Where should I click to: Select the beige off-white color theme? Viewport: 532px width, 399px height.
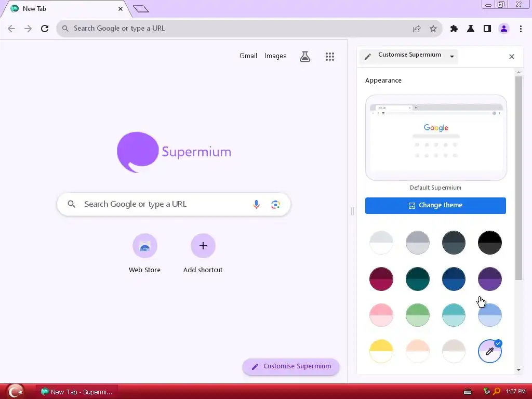point(454,351)
